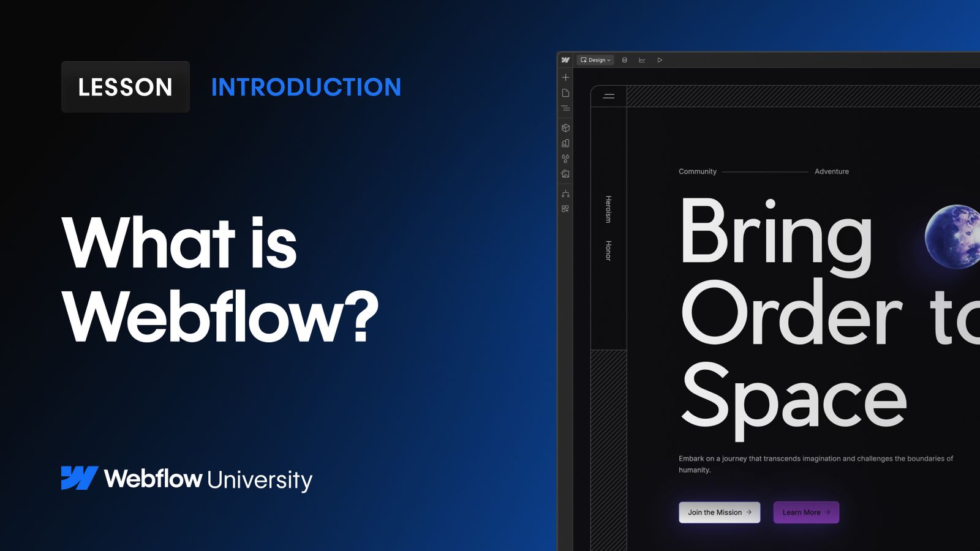The image size is (980, 551).
Task: Click the Webflow logo
Action: point(566,60)
